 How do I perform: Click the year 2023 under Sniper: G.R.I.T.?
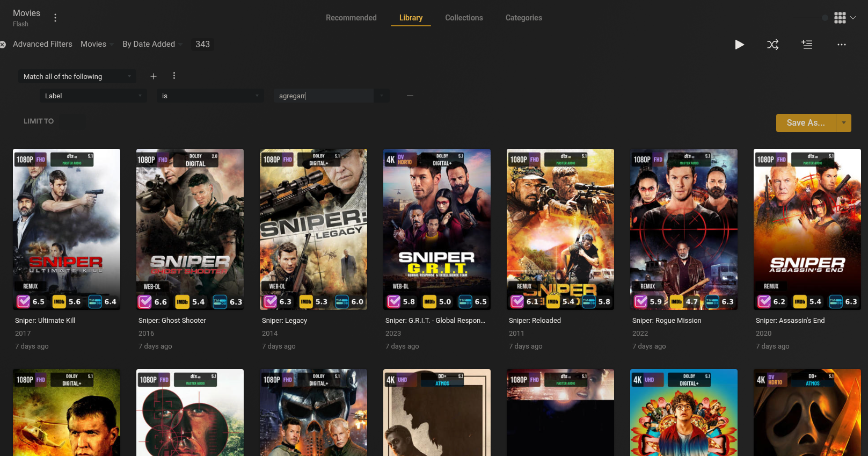[x=393, y=334]
